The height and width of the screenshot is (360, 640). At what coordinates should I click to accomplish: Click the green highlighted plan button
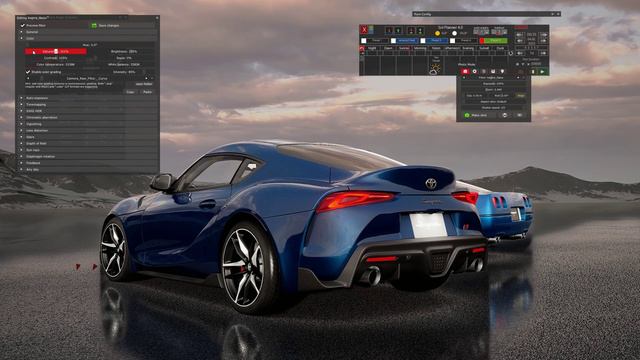tap(496, 41)
